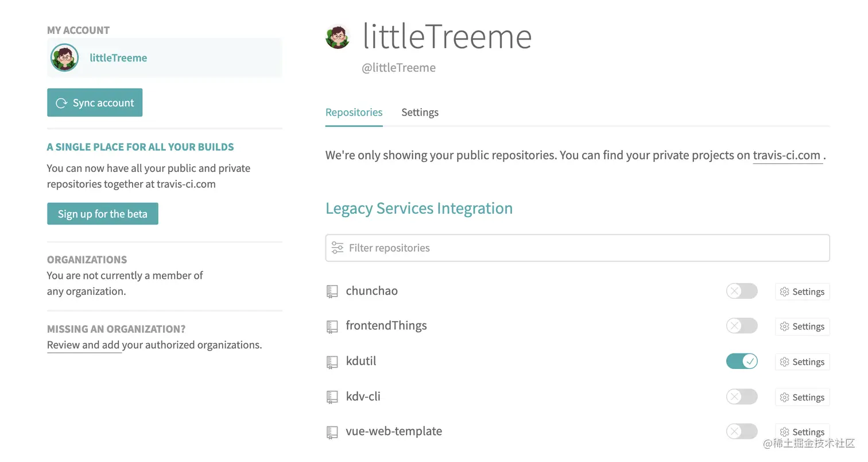This screenshot has height=462, width=868.
Task: Click the chunchao repository book icon
Action: (x=332, y=291)
